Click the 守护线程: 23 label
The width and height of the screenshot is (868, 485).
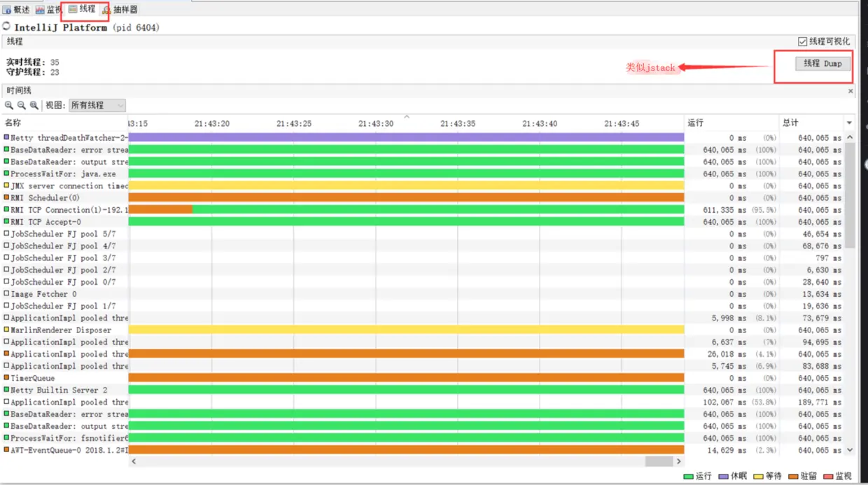[32, 72]
